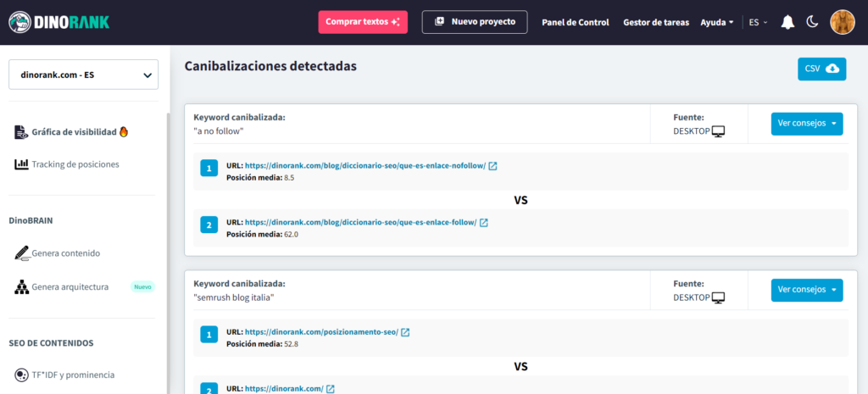The width and height of the screenshot is (868, 394).
Task: Open the que-es-enlace-nofollow URL link
Action: click(365, 166)
